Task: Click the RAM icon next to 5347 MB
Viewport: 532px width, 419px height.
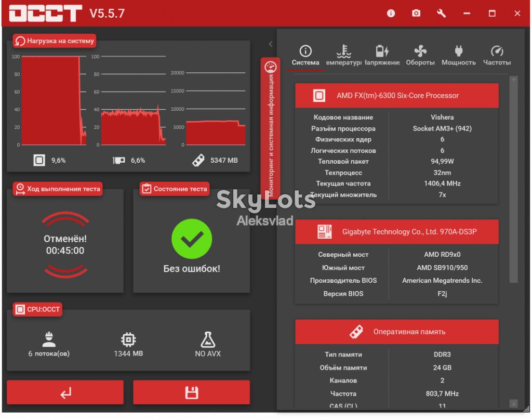Action: tap(198, 160)
